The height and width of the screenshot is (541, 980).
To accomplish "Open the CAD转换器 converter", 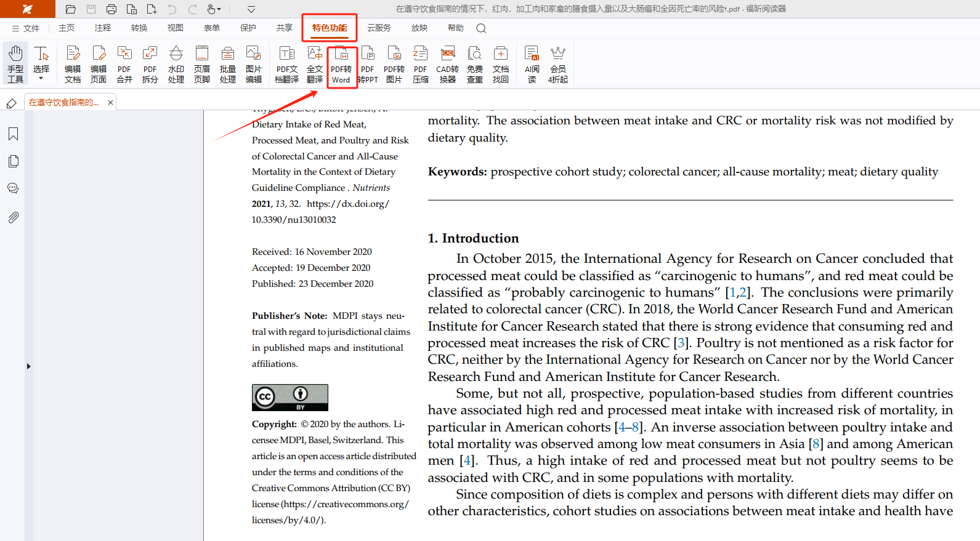I will pyautogui.click(x=448, y=65).
